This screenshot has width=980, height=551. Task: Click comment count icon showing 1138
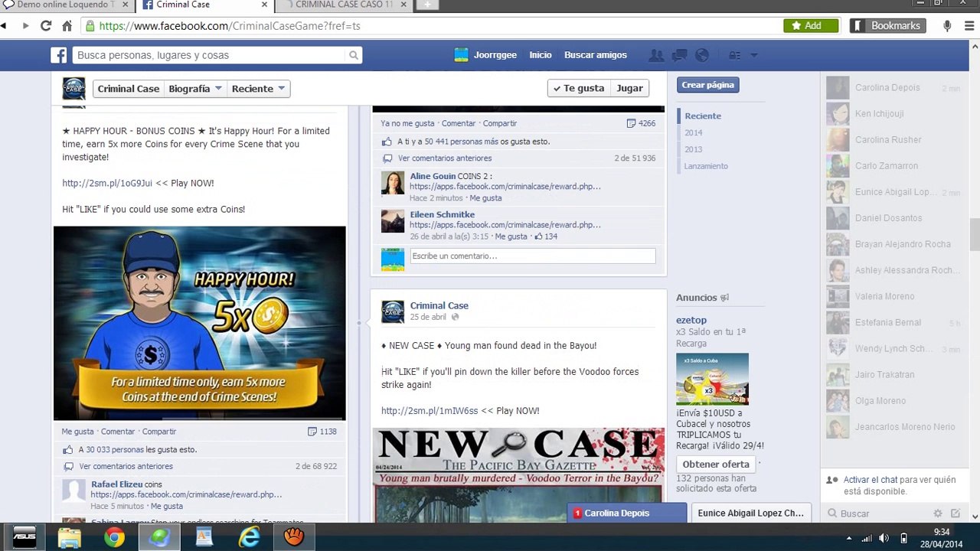click(x=312, y=432)
